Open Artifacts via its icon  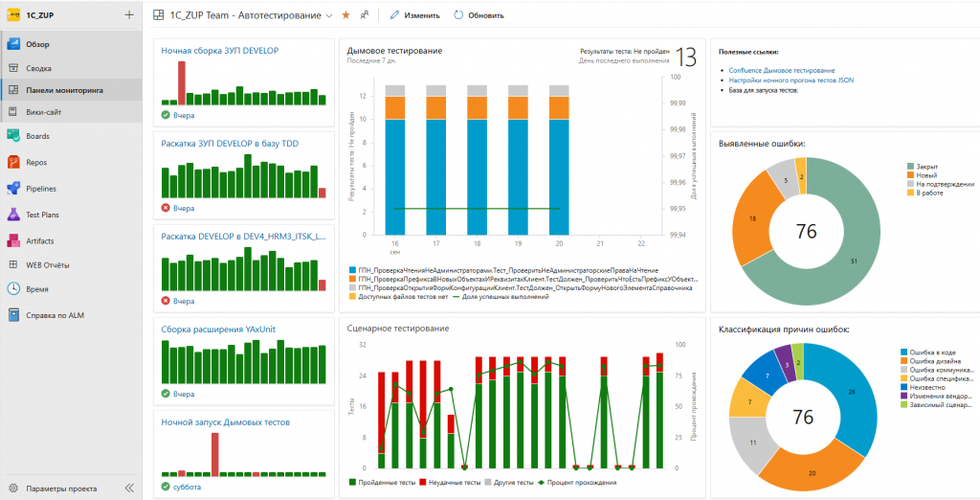pos(13,241)
